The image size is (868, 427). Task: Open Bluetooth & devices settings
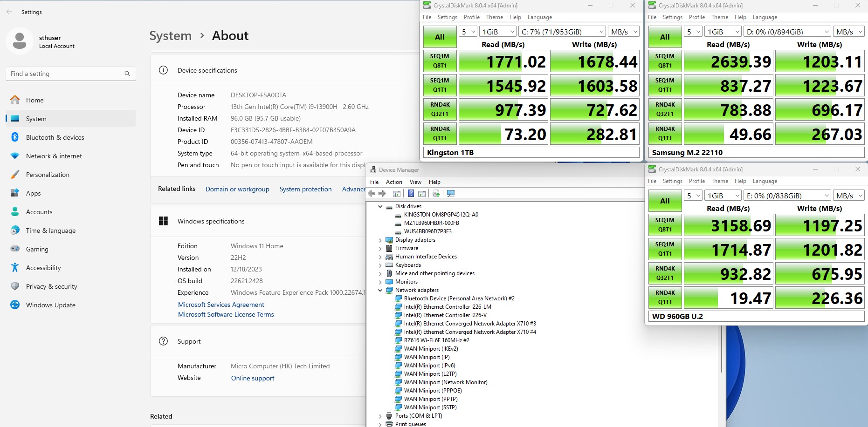point(55,137)
